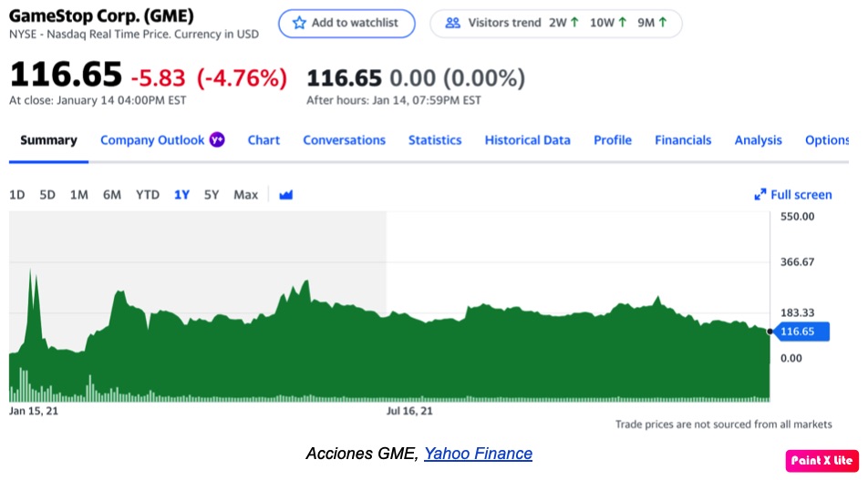Viewport: 868px width, 480px height.
Task: Open the Statistics tab
Action: click(x=435, y=140)
